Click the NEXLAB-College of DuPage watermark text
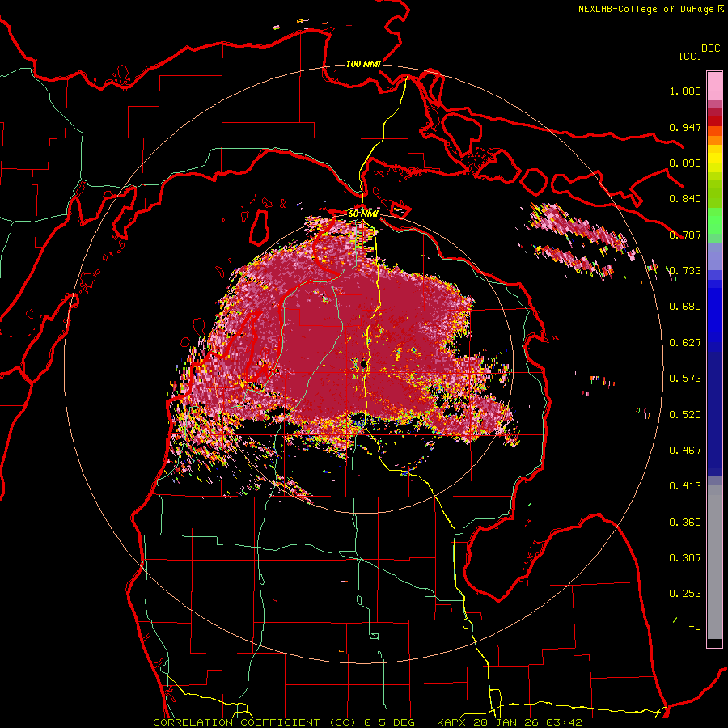Viewport: 728px width, 728px height. pyautogui.click(x=650, y=9)
